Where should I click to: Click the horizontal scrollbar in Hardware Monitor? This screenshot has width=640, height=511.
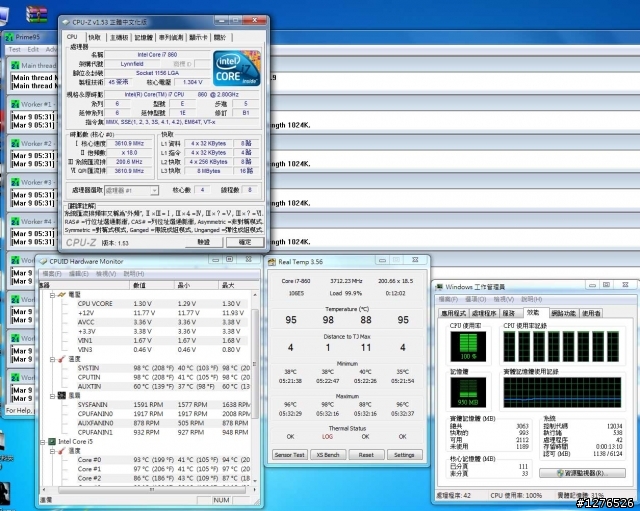[151, 489]
